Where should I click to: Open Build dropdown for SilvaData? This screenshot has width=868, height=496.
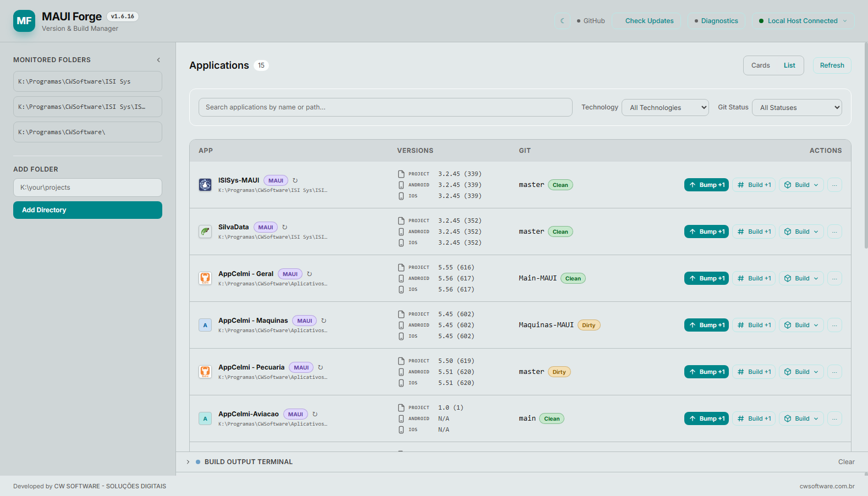click(801, 232)
